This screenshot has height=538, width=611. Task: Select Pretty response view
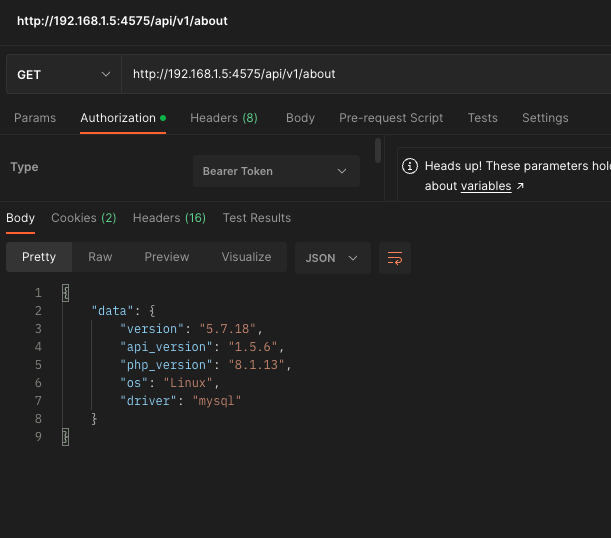(x=39, y=257)
